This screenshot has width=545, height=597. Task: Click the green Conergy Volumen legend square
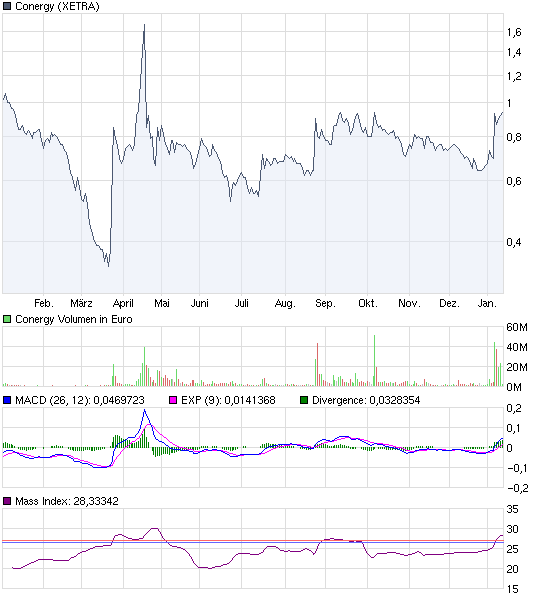7,319
